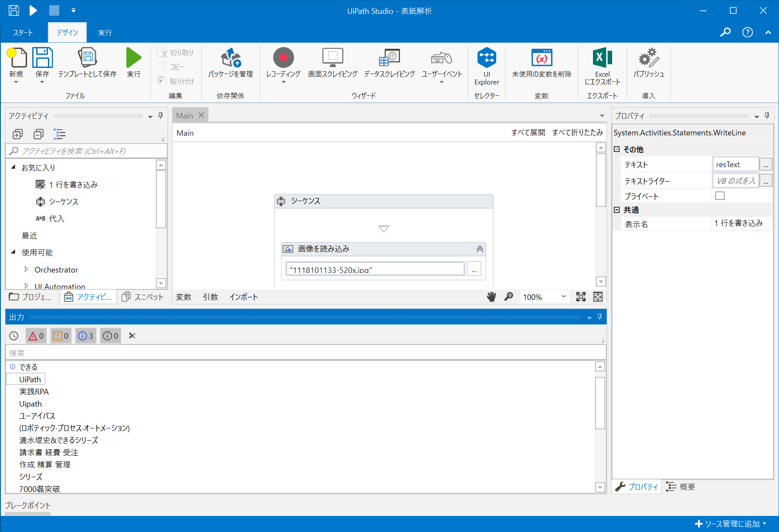Open the ribbon search magnifier

pyautogui.click(x=725, y=32)
